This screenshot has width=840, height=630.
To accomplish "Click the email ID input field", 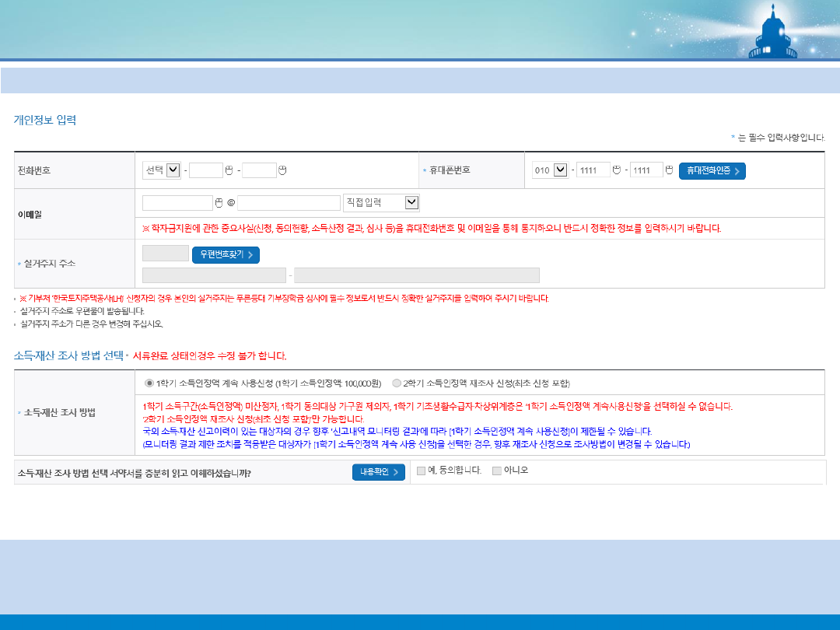I will [177, 203].
